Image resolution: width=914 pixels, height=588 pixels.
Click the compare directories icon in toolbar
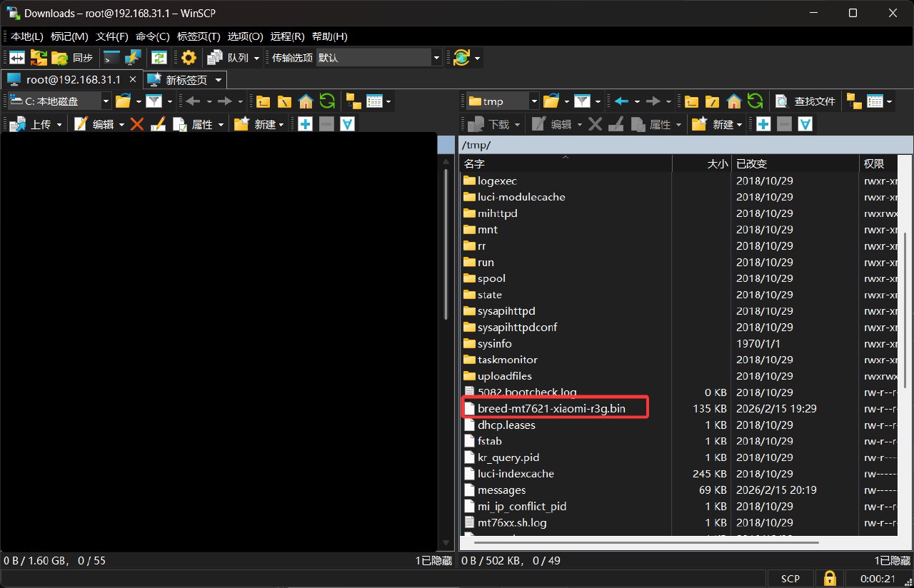pyautogui.click(x=17, y=58)
